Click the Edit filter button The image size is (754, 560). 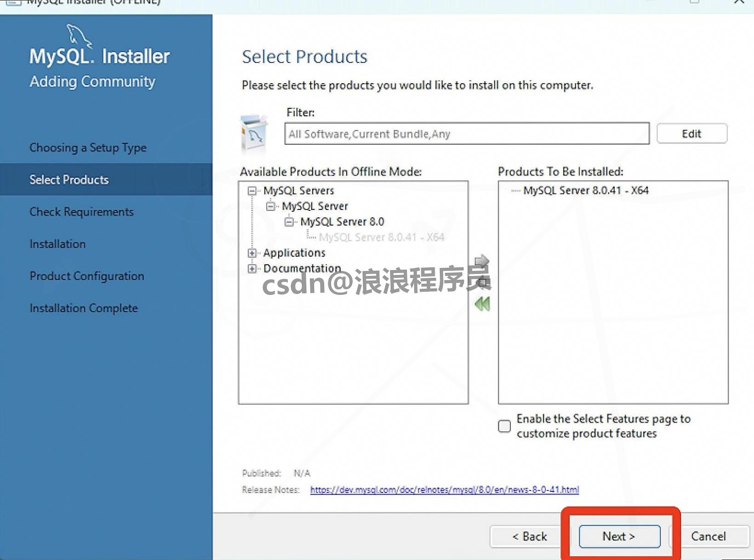(x=691, y=134)
